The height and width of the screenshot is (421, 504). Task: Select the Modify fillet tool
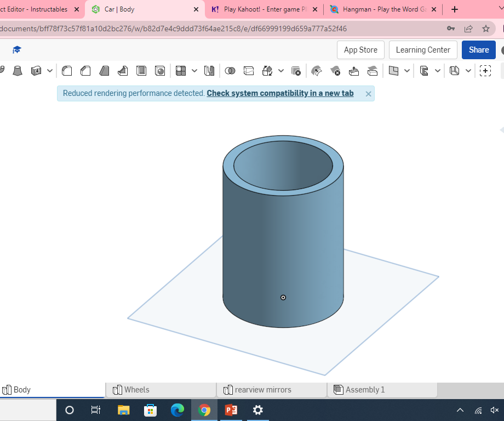[317, 71]
